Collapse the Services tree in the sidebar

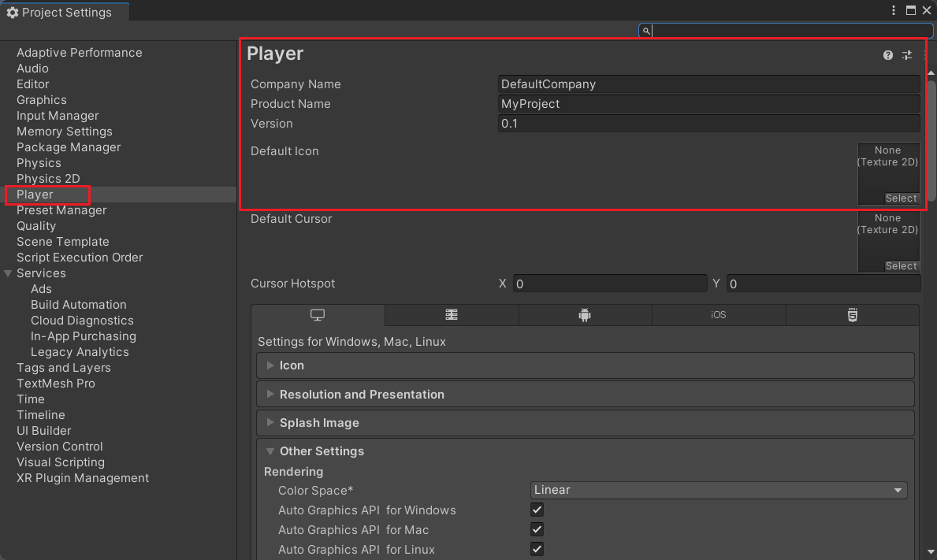[x=8, y=273]
